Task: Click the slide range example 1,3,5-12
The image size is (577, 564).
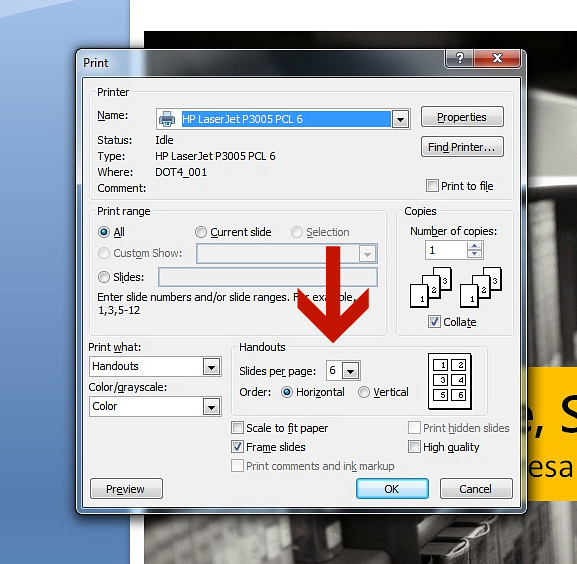Action: [119, 310]
